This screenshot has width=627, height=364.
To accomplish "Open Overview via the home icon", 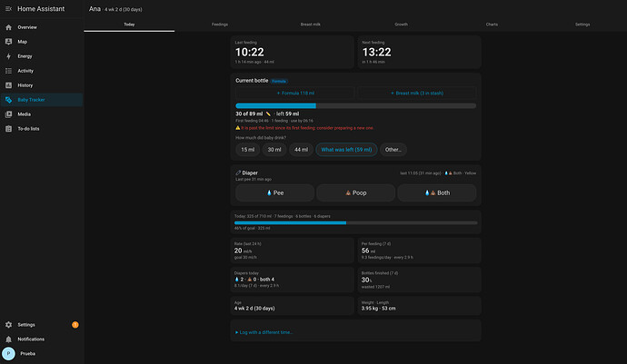I will (8, 27).
